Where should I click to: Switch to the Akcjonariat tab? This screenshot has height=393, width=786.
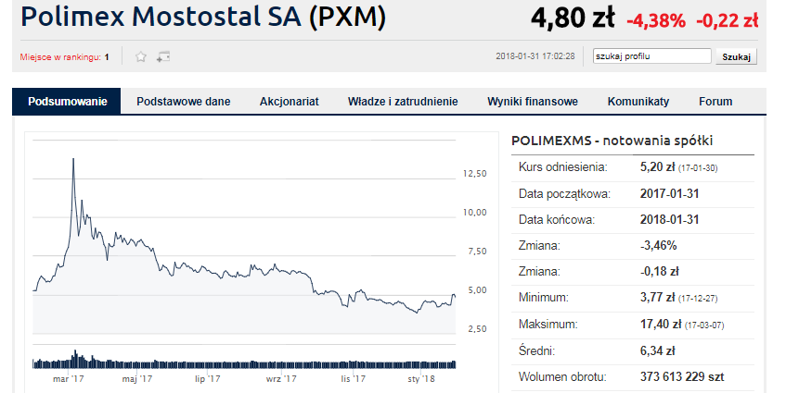(289, 102)
